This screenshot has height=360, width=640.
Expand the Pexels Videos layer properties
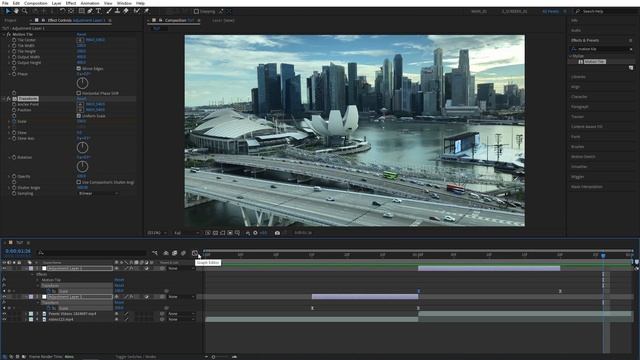[26, 313]
